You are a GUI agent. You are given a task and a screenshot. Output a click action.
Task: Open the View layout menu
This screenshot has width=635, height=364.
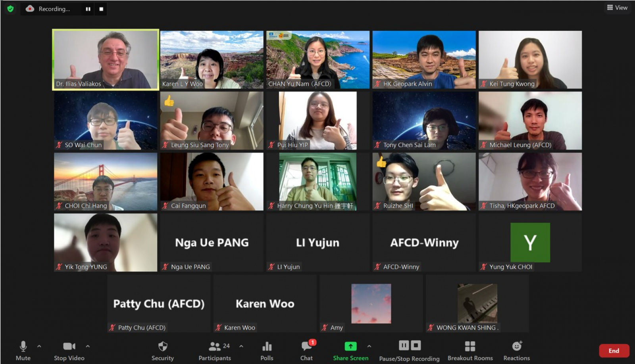(x=617, y=8)
